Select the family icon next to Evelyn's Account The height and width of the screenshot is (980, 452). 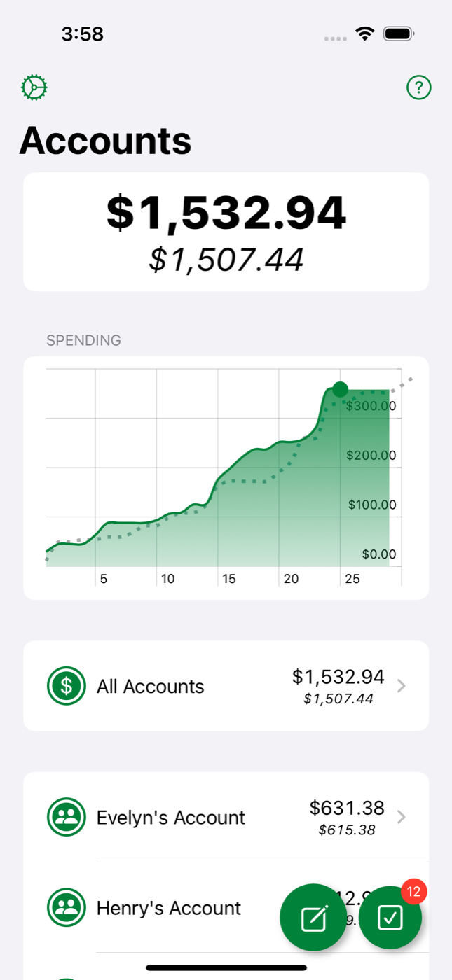tap(66, 816)
